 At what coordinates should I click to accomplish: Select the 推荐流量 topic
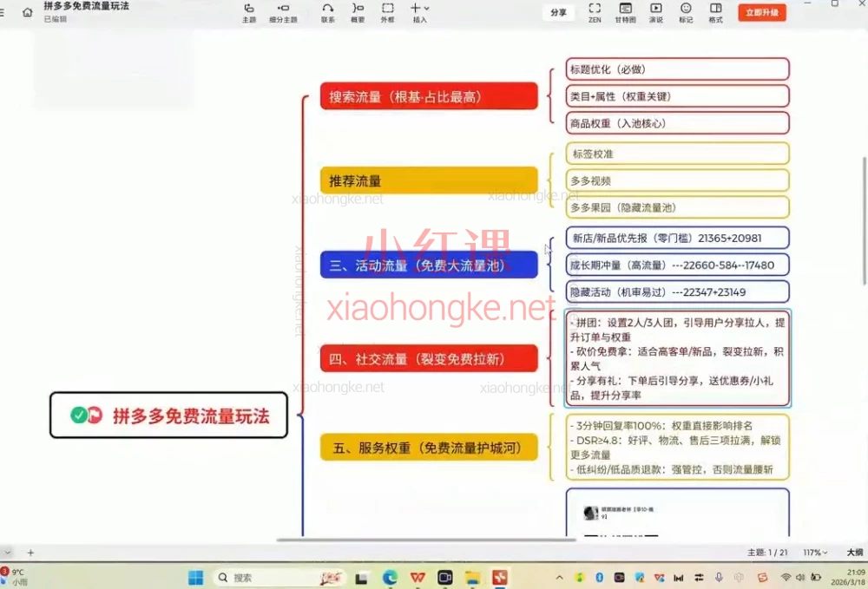[x=429, y=180]
